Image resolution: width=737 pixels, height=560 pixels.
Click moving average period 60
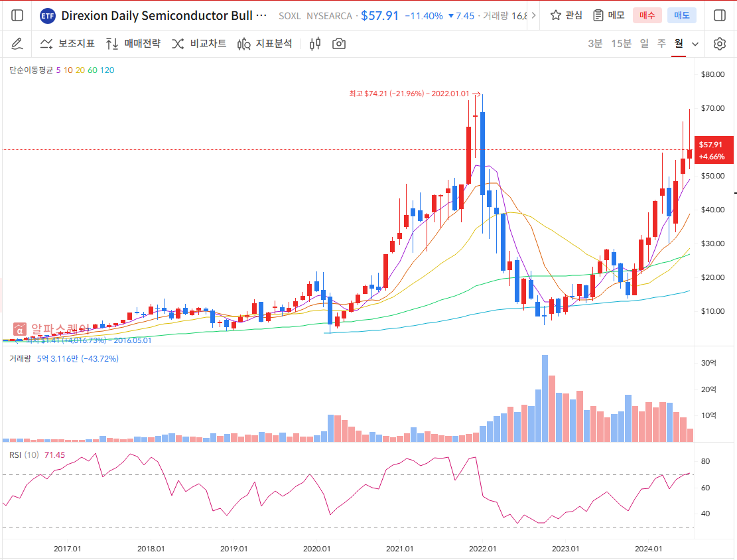tap(93, 70)
